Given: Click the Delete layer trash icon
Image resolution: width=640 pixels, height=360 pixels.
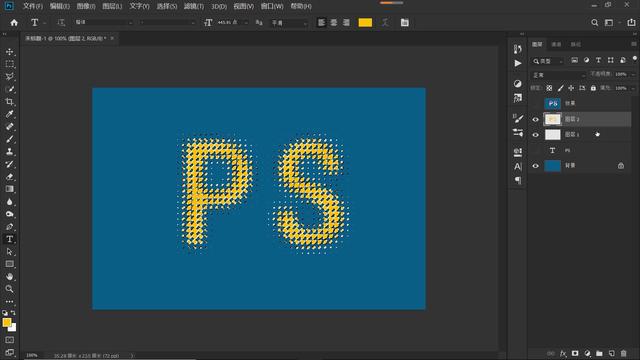Looking at the screenshot, I should click(623, 353).
